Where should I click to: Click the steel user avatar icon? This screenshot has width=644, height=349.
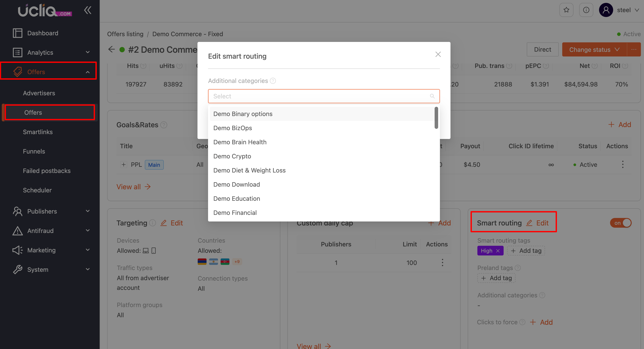[x=605, y=10]
